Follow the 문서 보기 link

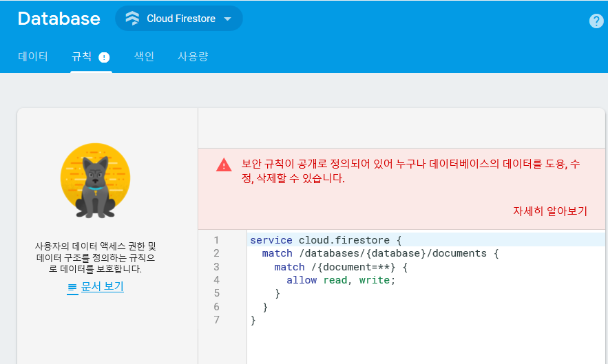(x=103, y=286)
